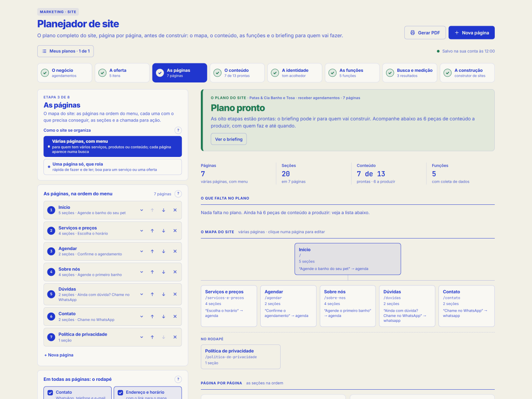532x399 pixels.
Task: Move Serviços e preços page down
Action: (x=164, y=231)
